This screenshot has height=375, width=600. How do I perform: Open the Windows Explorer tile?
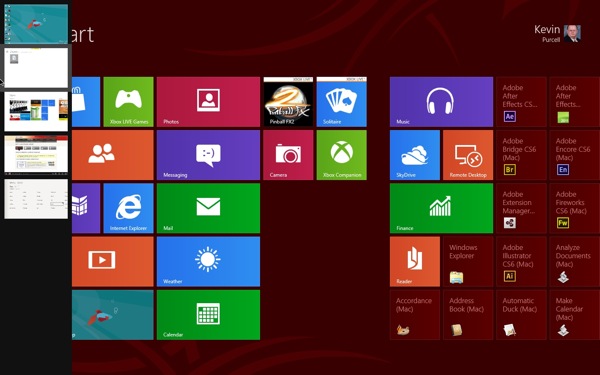pos(468,261)
